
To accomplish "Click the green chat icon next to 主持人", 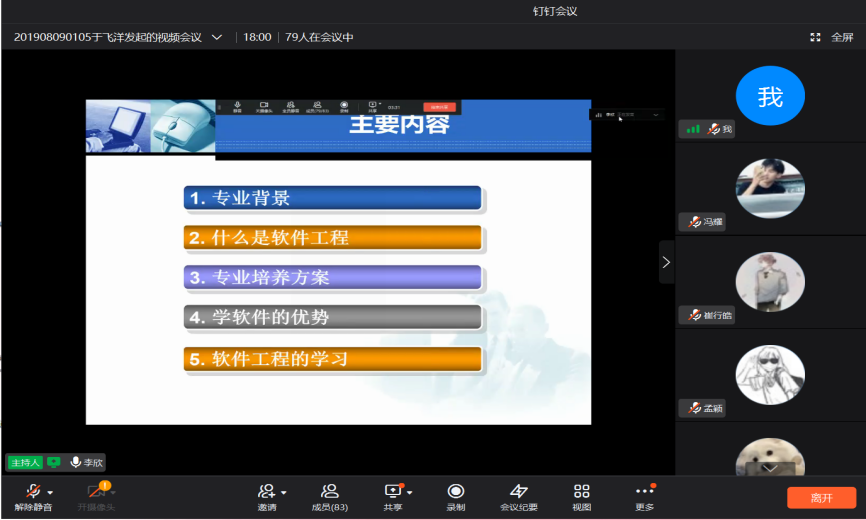I will [54, 462].
